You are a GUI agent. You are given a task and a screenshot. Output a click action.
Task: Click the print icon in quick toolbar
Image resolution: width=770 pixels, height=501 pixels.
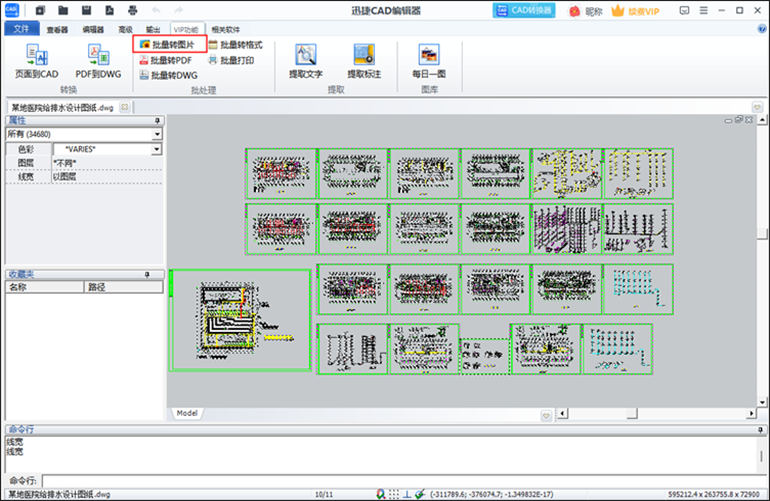(x=132, y=10)
